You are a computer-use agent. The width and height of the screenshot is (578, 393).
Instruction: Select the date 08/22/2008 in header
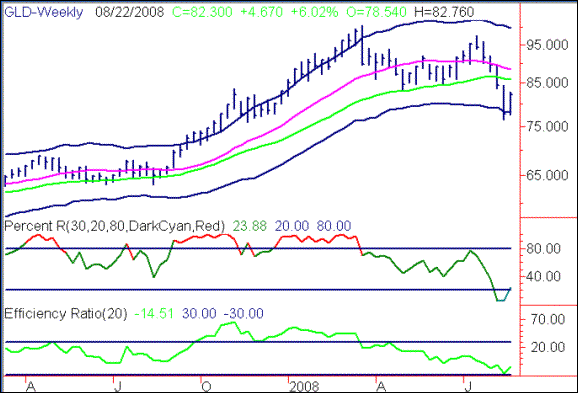tap(129, 12)
